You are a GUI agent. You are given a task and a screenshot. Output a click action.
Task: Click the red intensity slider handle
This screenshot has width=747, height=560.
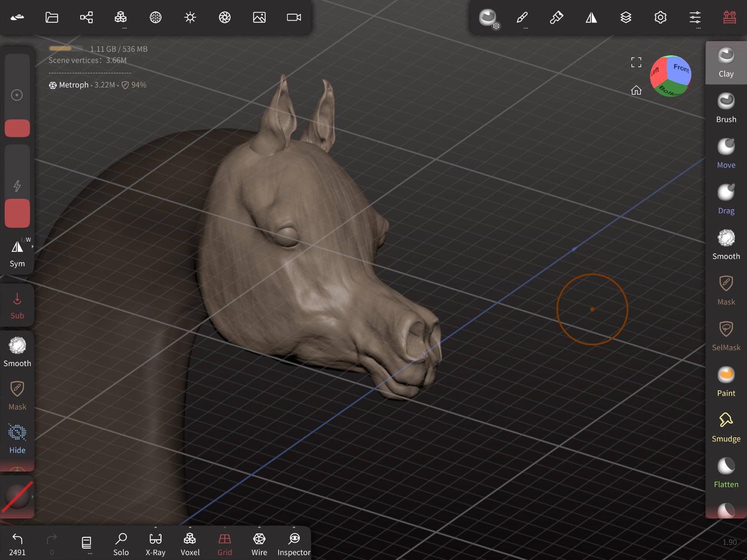17,213
